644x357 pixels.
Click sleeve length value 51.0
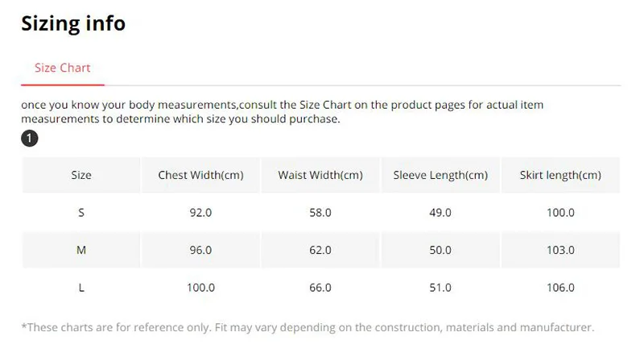[440, 287]
